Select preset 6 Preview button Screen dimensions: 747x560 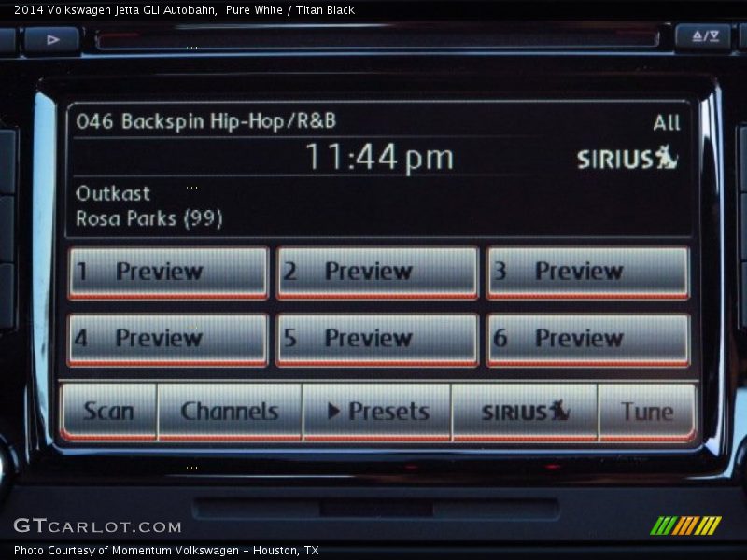click(x=588, y=340)
